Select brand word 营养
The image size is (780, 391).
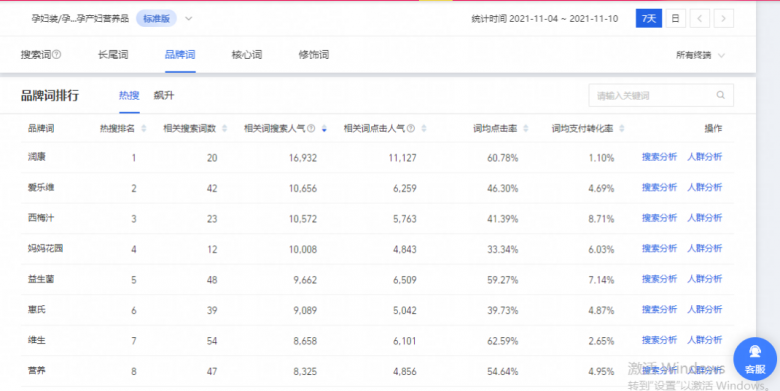tap(37, 371)
